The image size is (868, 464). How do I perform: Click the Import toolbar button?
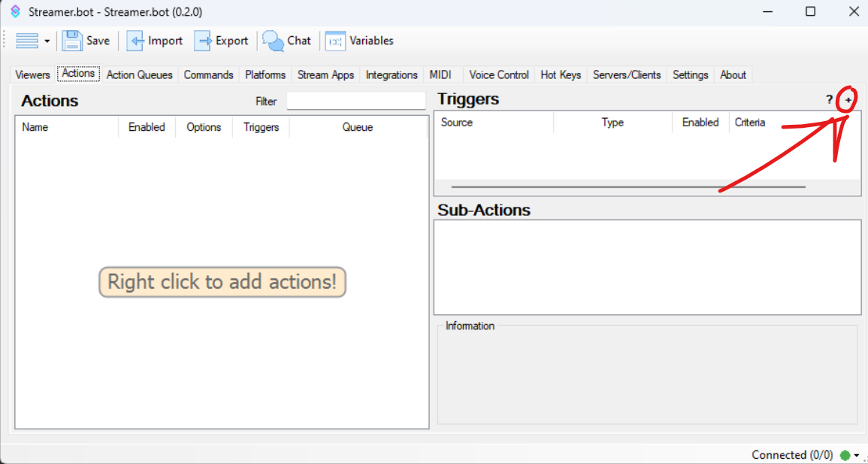pos(155,41)
